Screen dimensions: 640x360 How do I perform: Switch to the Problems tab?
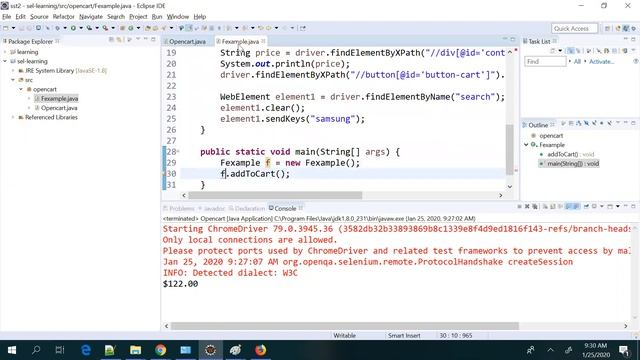click(x=181, y=209)
